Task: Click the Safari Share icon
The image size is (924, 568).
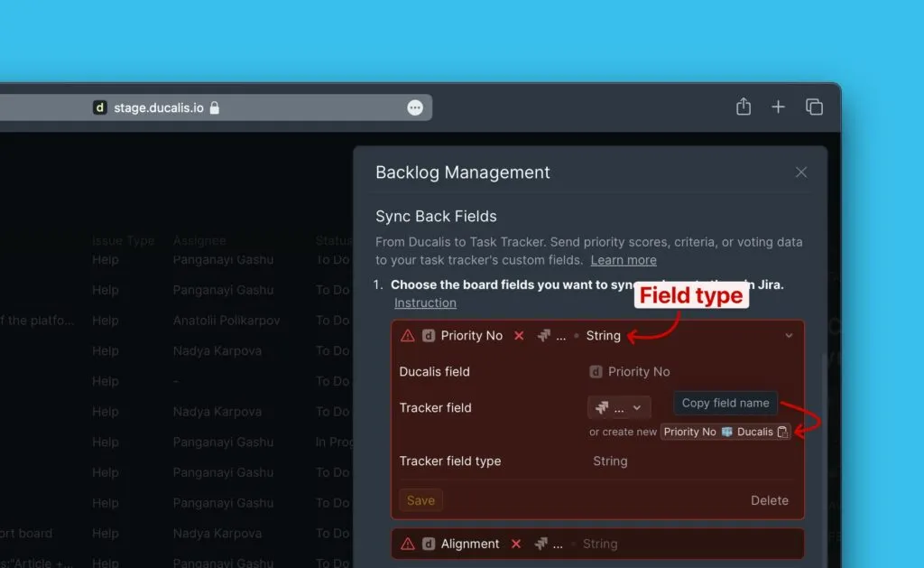Action: [x=744, y=107]
